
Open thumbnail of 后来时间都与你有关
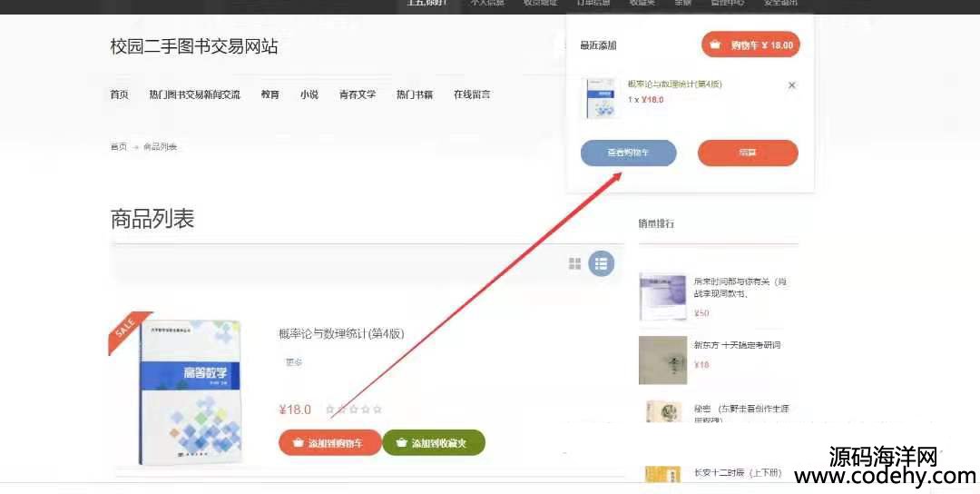(662, 296)
